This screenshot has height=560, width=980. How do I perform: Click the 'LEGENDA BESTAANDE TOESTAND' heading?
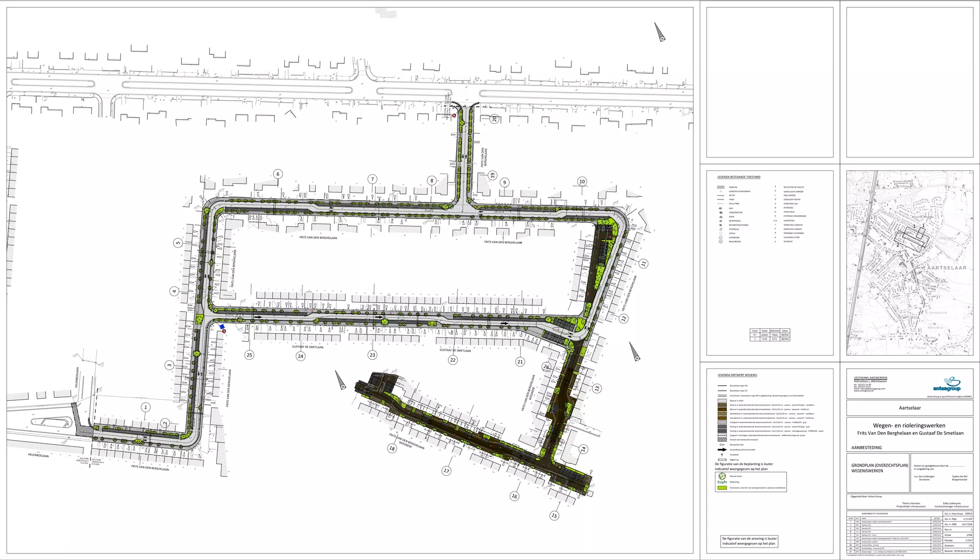pos(738,177)
